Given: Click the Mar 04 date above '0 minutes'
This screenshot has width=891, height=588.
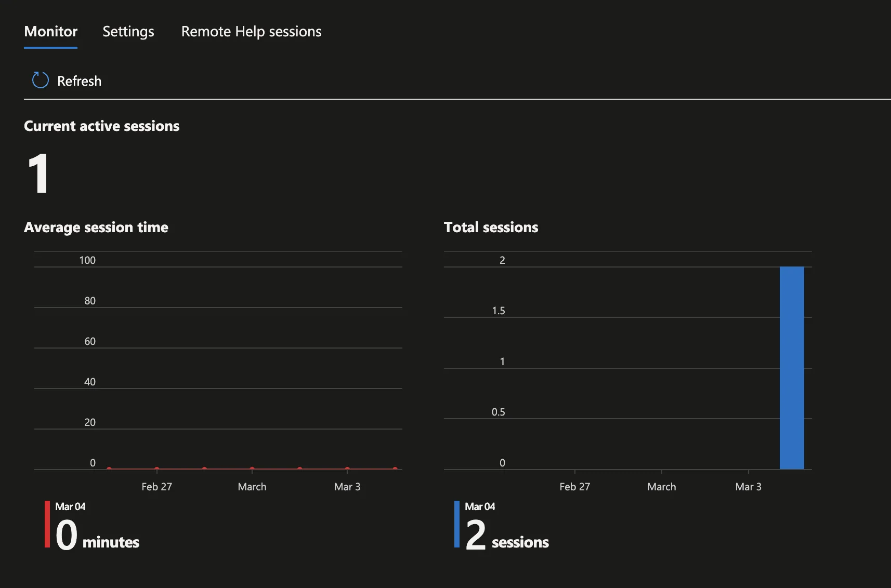Looking at the screenshot, I should (x=70, y=506).
